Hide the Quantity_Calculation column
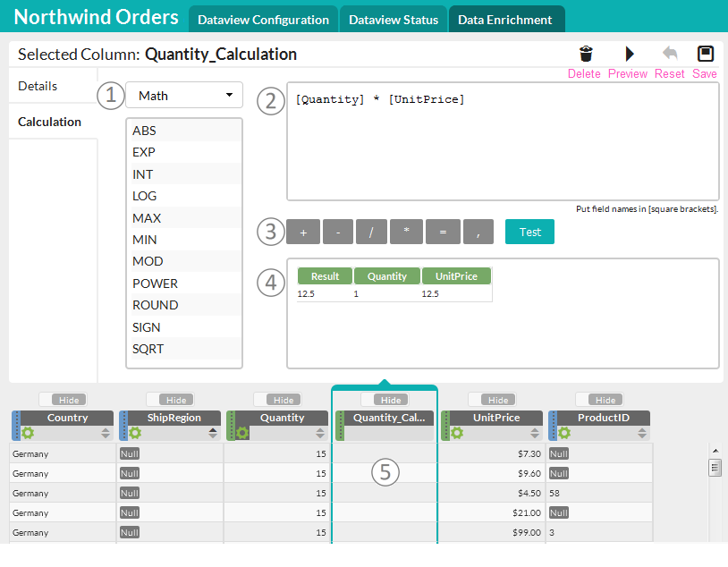 (391, 400)
